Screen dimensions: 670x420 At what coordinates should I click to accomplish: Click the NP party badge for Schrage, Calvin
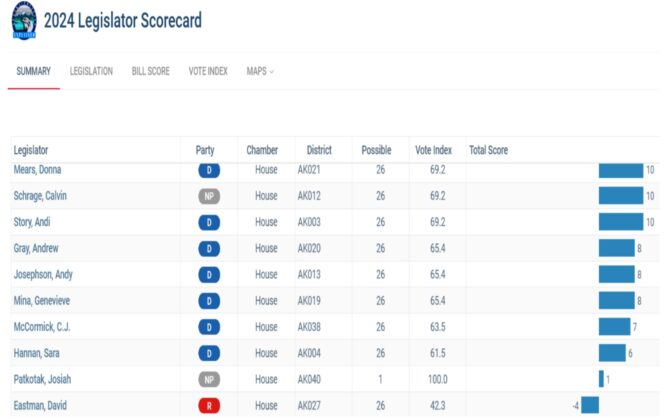coord(209,196)
